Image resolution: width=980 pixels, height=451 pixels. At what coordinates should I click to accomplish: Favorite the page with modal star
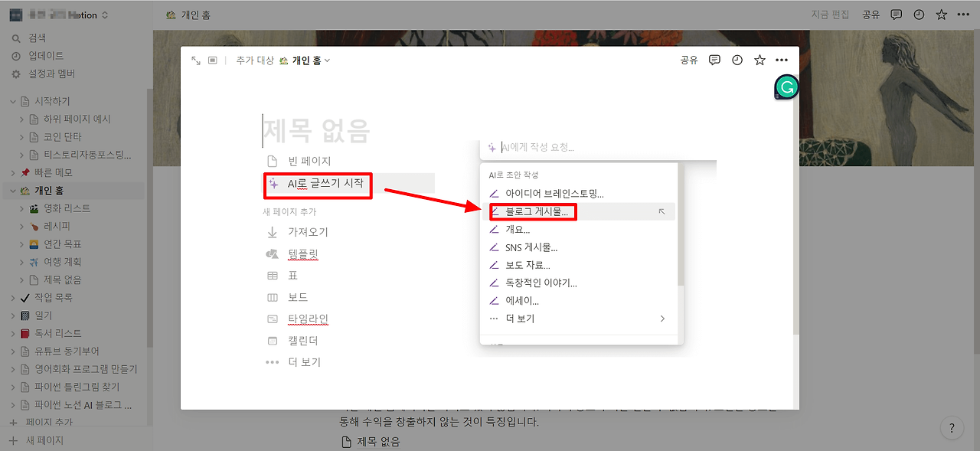tap(759, 60)
